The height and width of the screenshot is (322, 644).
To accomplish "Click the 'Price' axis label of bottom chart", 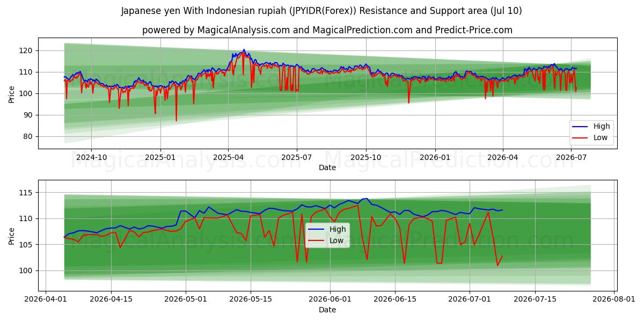I will pos(11,236).
